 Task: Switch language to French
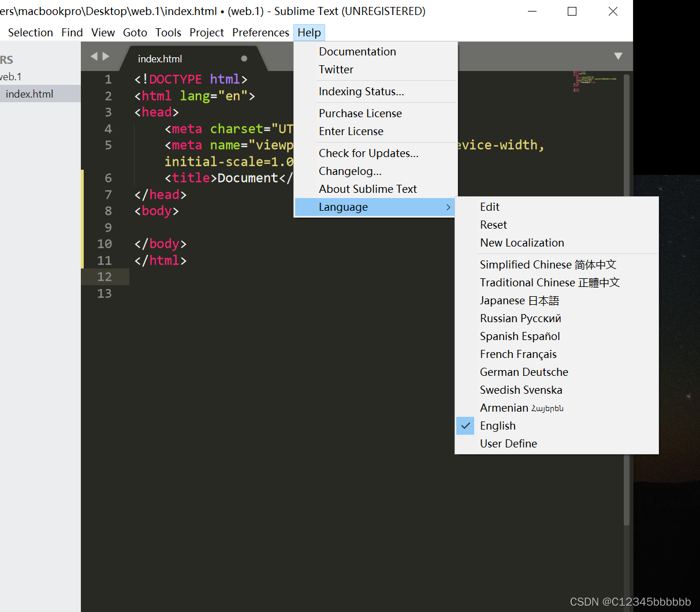click(x=557, y=354)
